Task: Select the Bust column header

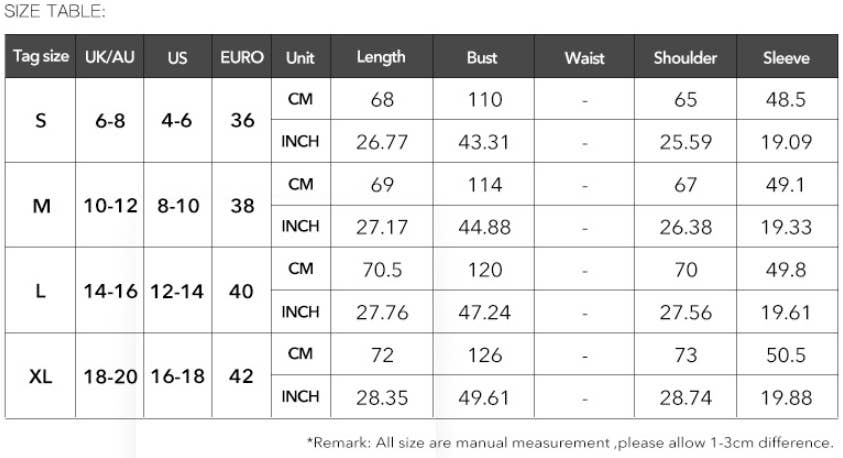Action: [482, 57]
